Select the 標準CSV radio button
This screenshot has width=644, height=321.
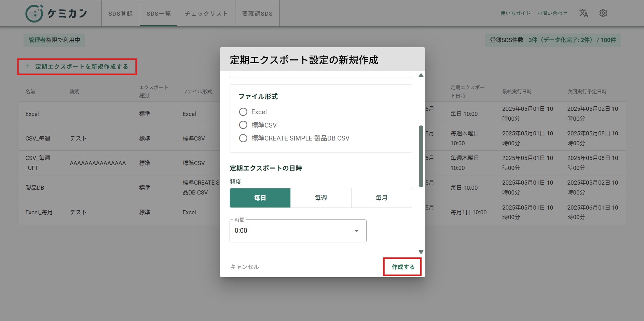(x=243, y=125)
